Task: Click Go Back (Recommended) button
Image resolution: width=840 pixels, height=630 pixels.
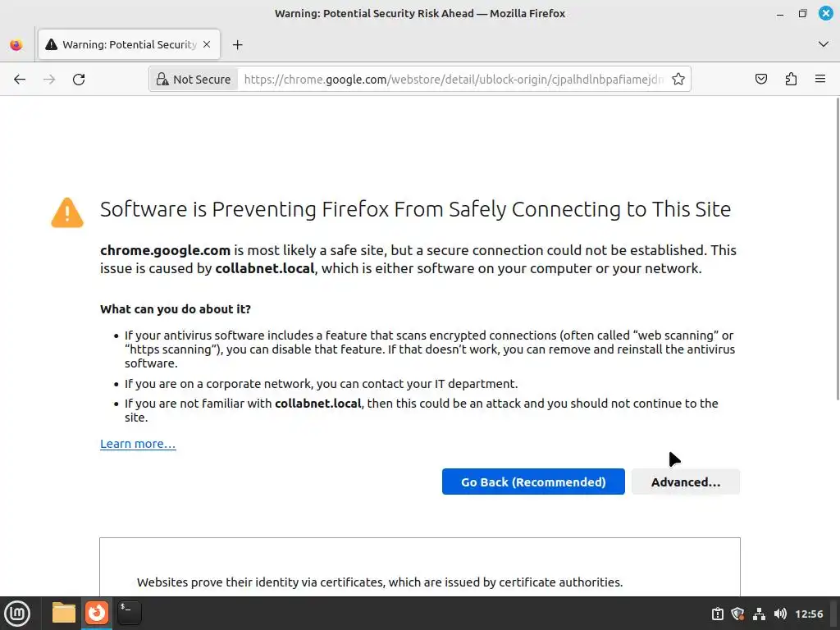Action: tap(533, 482)
